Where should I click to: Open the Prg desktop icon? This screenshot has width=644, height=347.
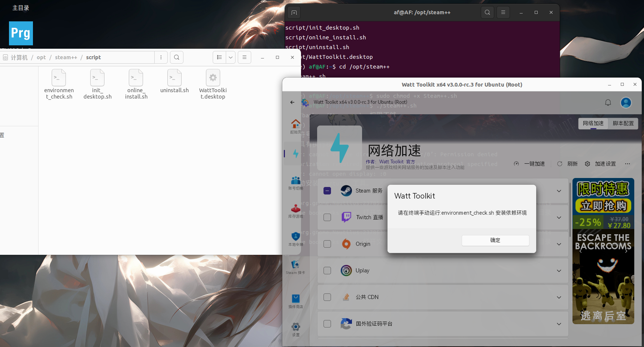21,33
